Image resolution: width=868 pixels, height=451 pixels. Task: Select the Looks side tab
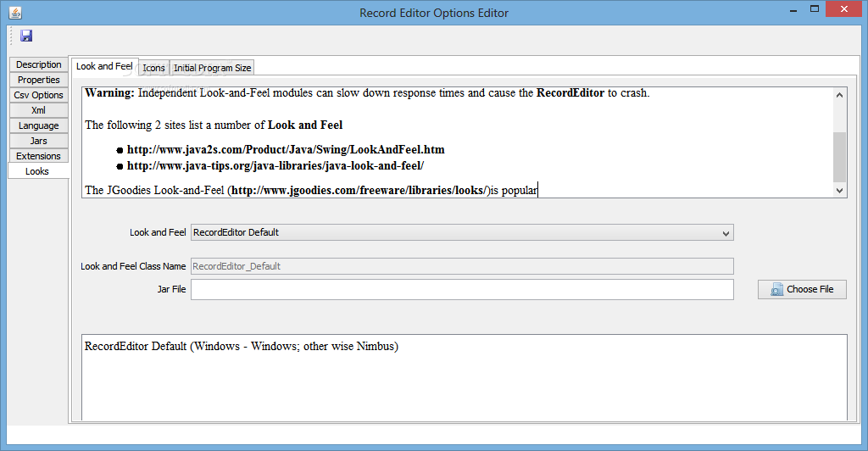click(x=39, y=171)
